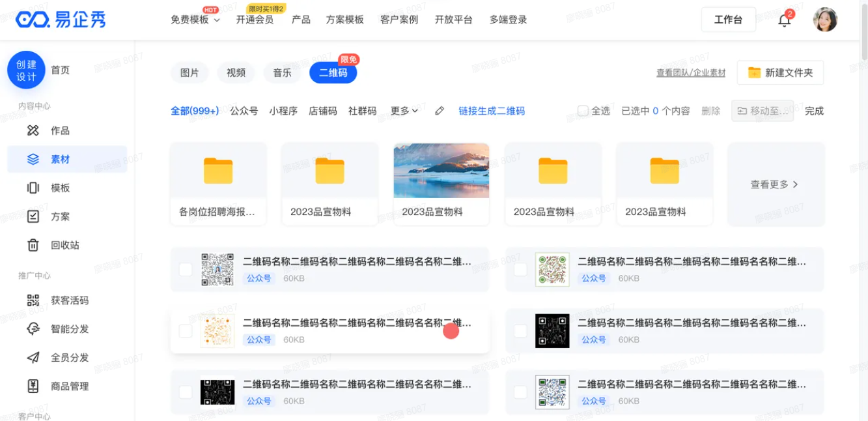
Task: Click the pencil edit categories icon
Action: point(440,111)
